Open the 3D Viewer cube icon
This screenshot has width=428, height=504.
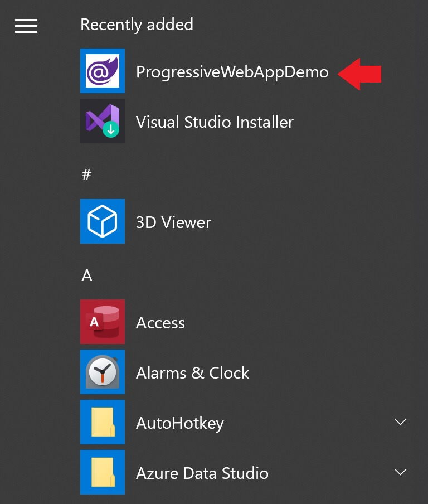click(x=103, y=221)
